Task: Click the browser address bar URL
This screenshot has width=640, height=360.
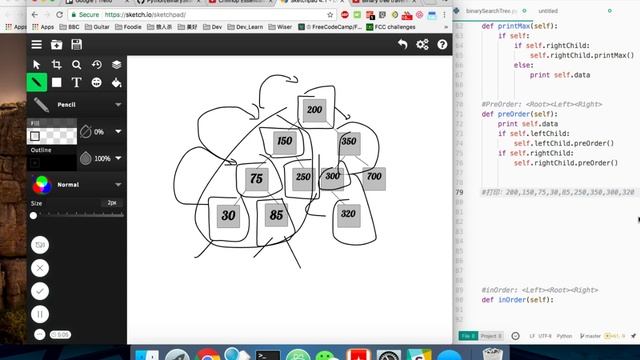Action: pos(145,15)
